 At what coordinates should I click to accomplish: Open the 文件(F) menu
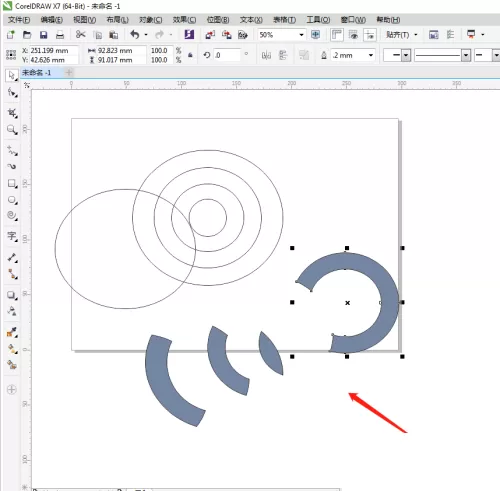(19, 20)
